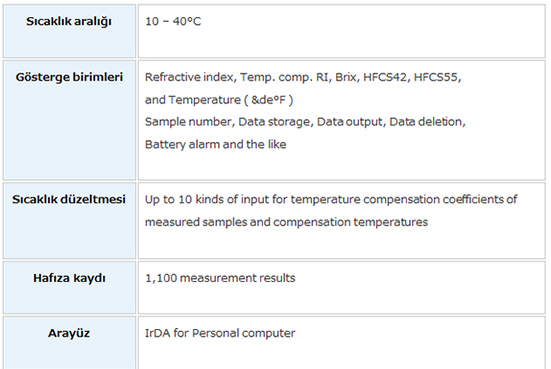Click the 'Data deletion' text
This screenshot has width=551, height=369.
tap(426, 122)
